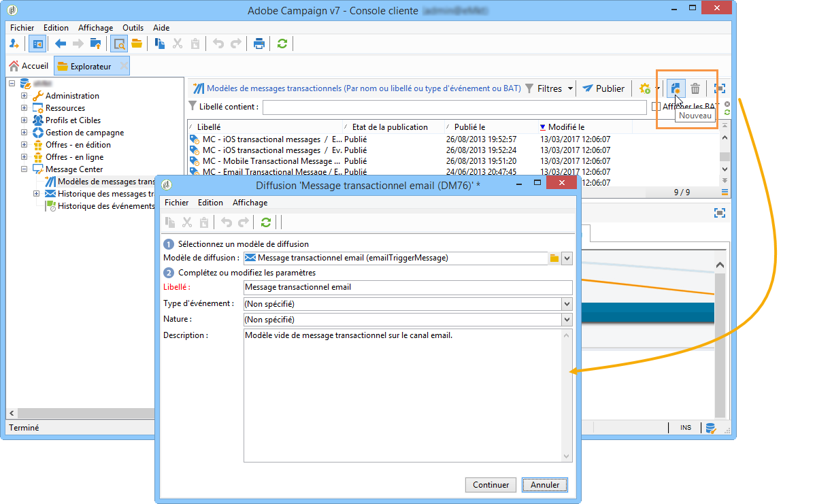Close the Explorateur tab with its X
Screen dimensions: 815x504
tap(124, 66)
